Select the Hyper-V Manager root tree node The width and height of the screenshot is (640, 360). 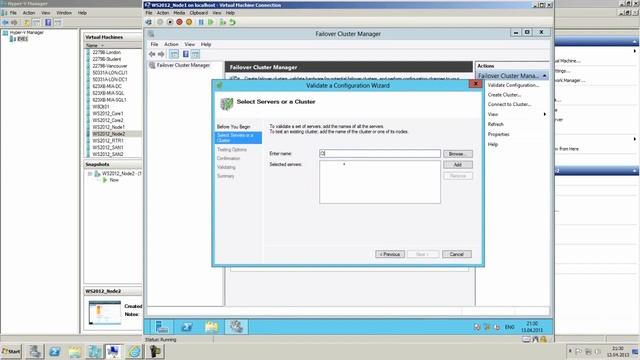[26, 32]
